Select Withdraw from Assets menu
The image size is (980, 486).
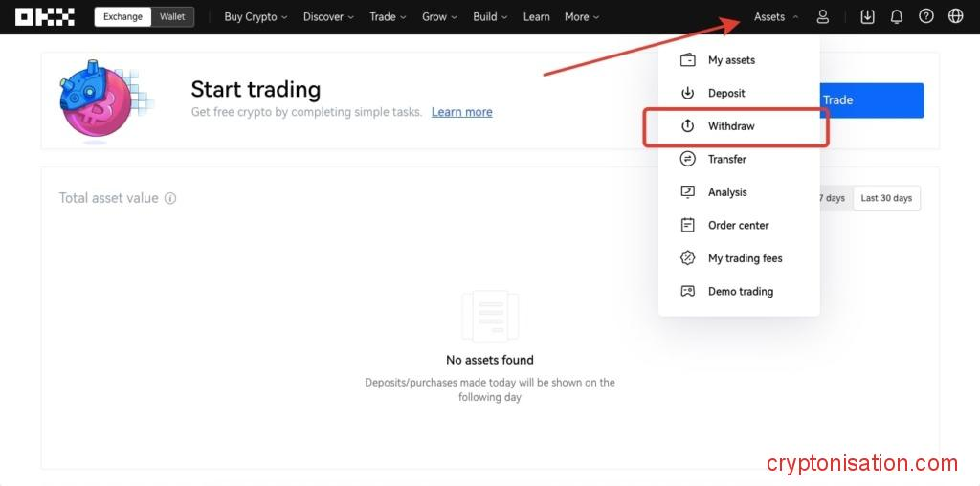coord(731,126)
